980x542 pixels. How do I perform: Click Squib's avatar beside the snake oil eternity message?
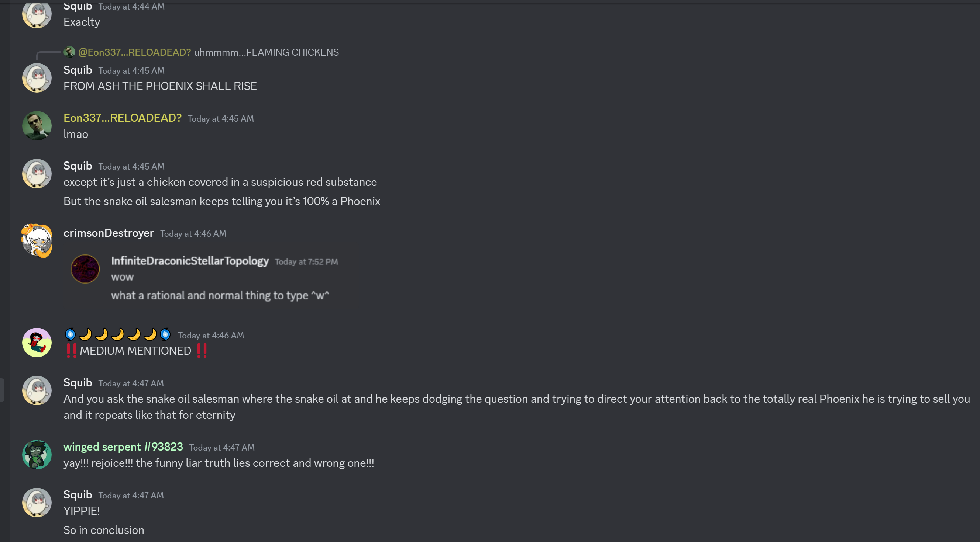(x=37, y=390)
